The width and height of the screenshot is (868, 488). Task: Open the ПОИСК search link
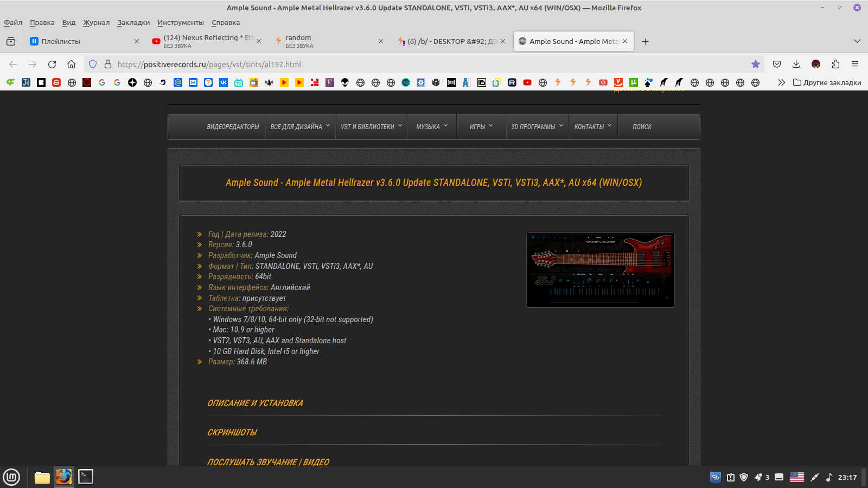(642, 127)
